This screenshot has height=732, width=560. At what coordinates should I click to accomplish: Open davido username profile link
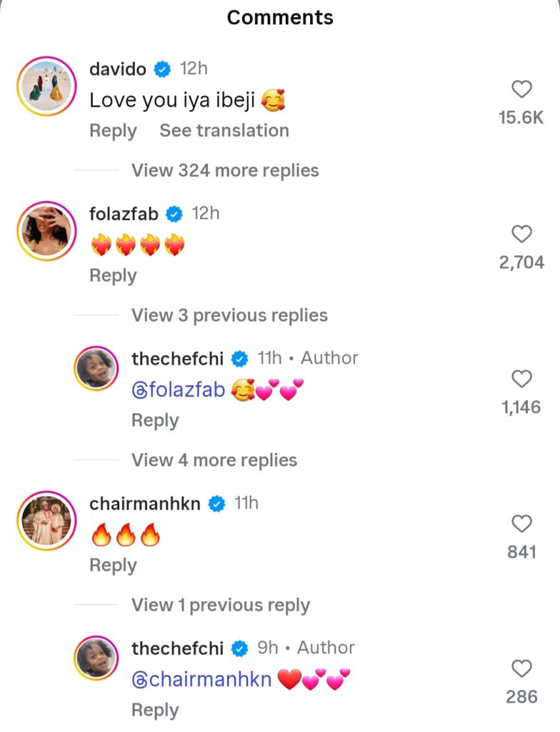(x=117, y=69)
